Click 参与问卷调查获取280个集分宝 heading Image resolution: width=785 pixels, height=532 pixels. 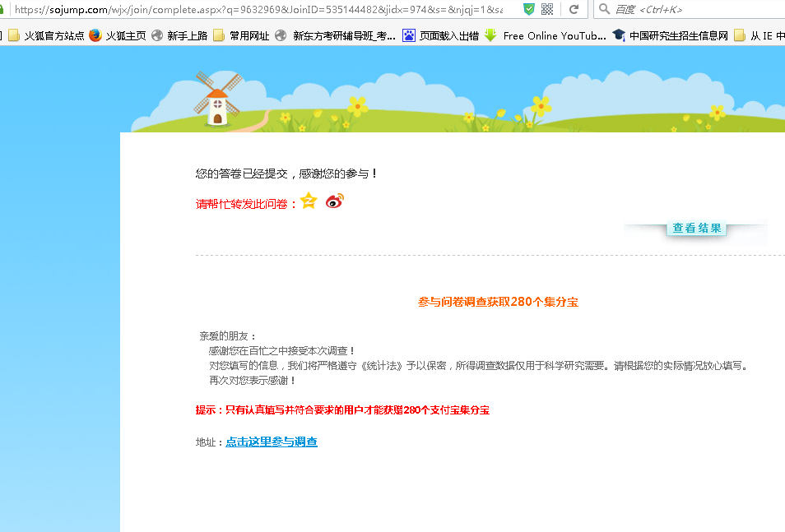[498, 302]
